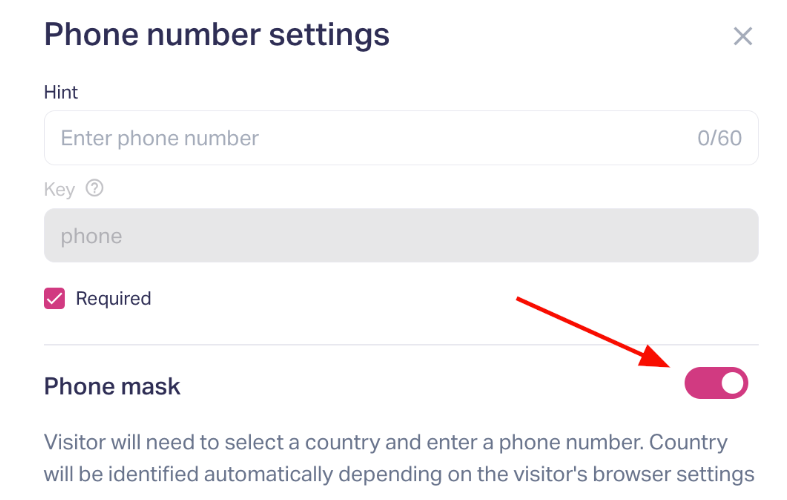Click the white knob of Phone mask switch
The image size is (787, 500).
click(732, 383)
